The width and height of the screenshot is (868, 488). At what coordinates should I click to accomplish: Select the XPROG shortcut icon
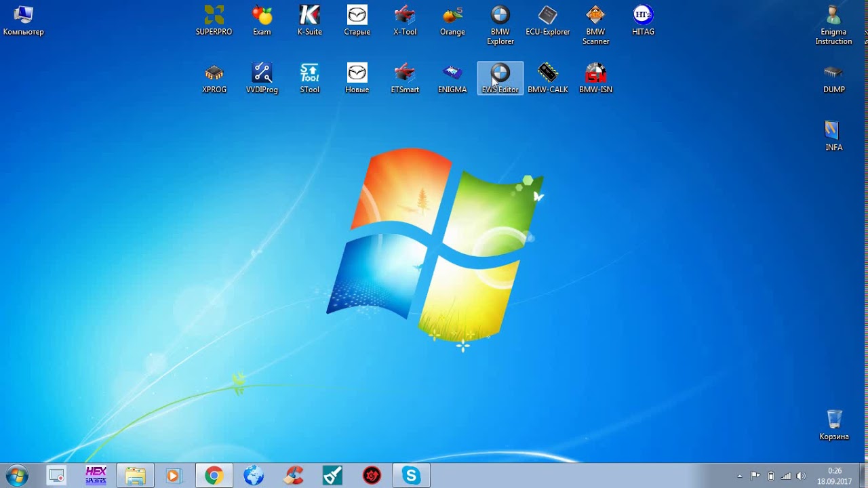point(214,79)
